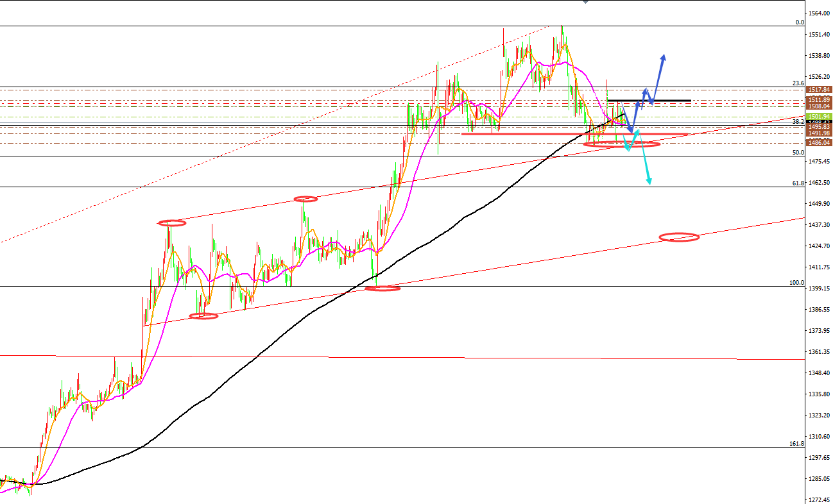The image size is (833, 504).
Task: Select the short thick black resistance line
Action: click(649, 101)
